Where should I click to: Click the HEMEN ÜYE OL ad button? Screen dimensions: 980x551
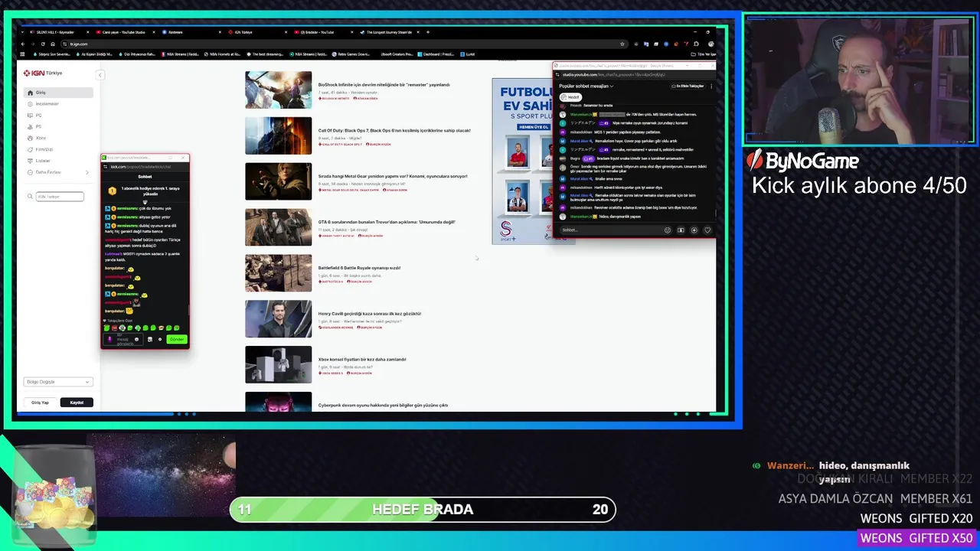pyautogui.click(x=534, y=127)
